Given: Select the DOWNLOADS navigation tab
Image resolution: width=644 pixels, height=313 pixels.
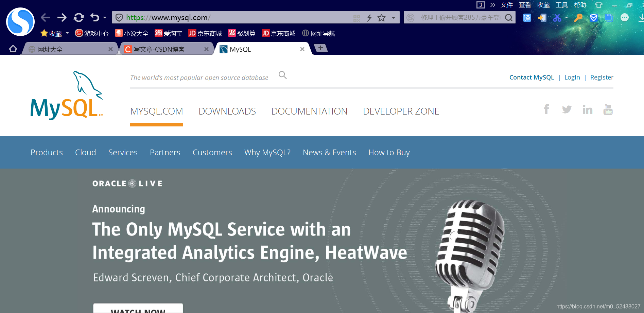Looking at the screenshot, I should (x=227, y=111).
